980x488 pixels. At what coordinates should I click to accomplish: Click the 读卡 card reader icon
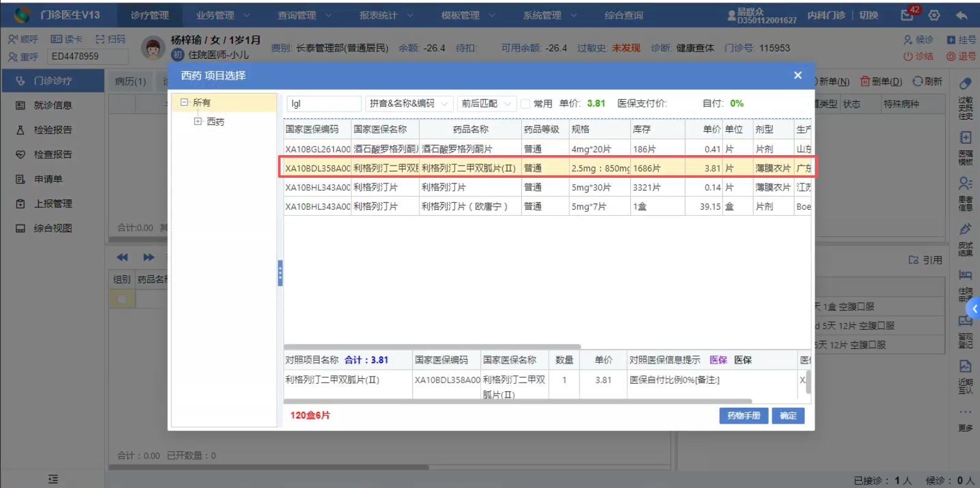point(56,39)
